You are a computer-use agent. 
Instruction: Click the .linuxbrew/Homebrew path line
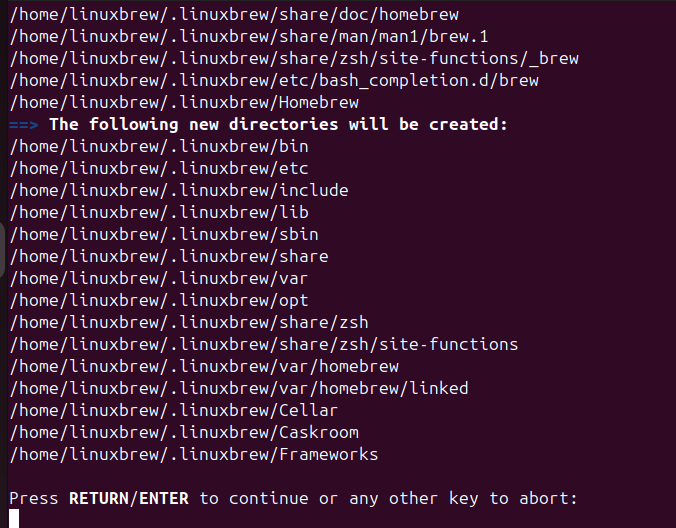pos(184,102)
